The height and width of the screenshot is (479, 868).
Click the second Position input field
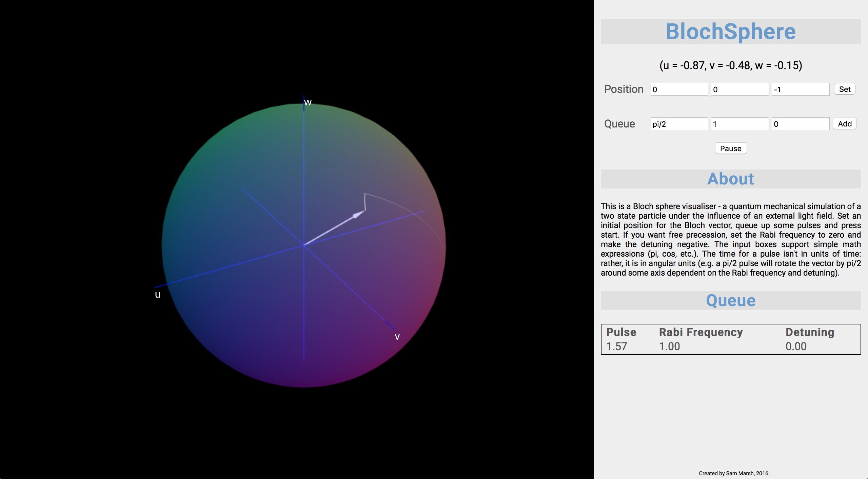pos(739,89)
